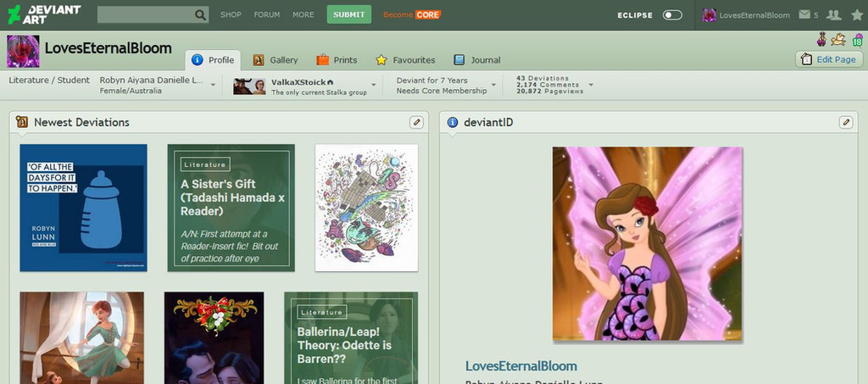This screenshot has height=384, width=868.
Task: Open the mistletoe couple image deviation
Action: tap(214, 337)
